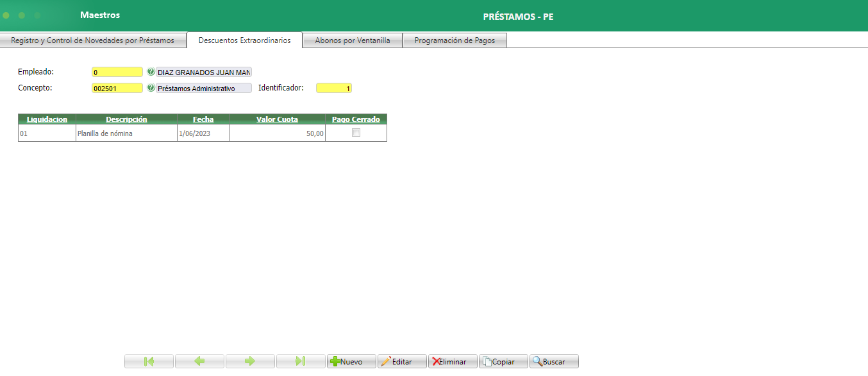Create a new record with Nuevo
868x376 pixels.
[x=351, y=361]
